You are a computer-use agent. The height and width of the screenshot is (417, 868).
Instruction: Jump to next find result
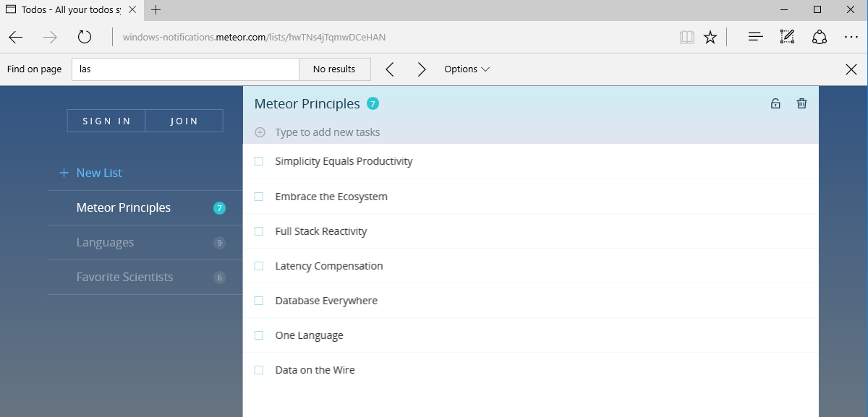tap(422, 69)
